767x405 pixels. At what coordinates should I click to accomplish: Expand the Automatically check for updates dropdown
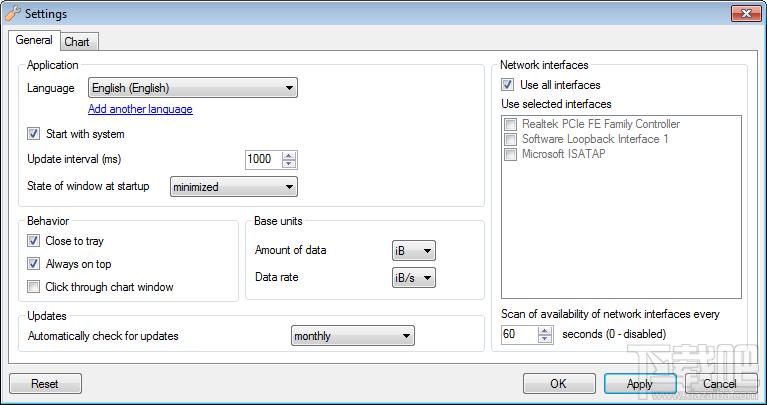click(352, 336)
